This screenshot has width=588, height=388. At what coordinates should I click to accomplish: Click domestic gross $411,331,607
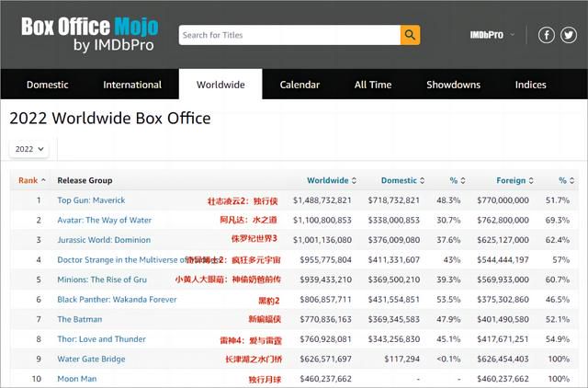[394, 260]
